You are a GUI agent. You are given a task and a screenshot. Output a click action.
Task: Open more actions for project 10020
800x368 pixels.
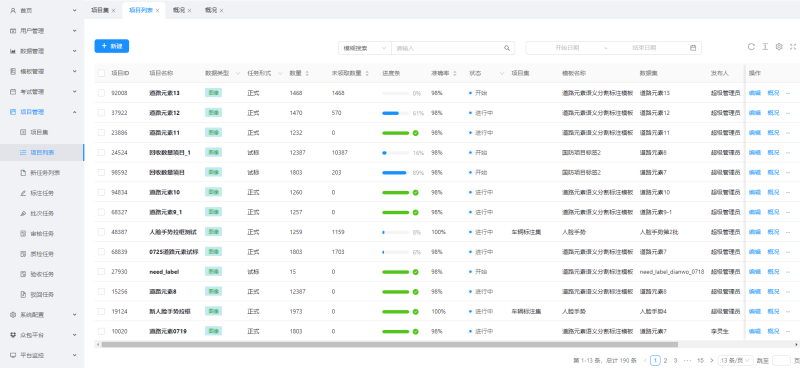(x=788, y=331)
